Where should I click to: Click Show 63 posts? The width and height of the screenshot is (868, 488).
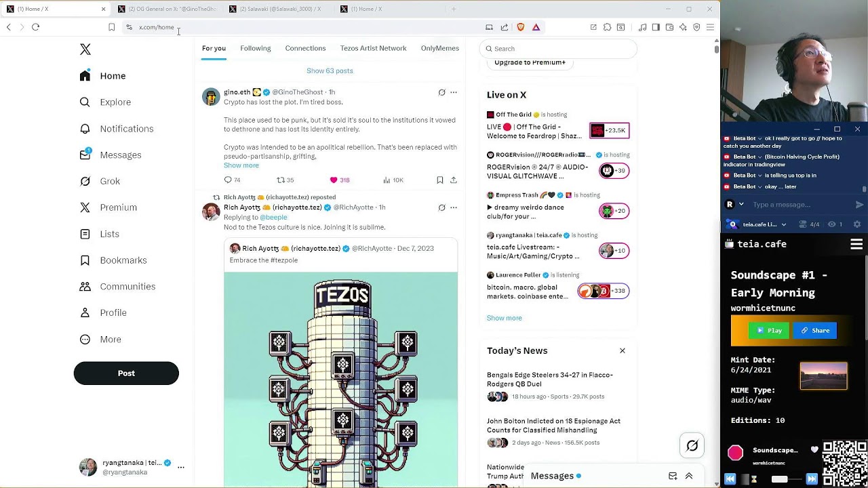click(x=330, y=70)
